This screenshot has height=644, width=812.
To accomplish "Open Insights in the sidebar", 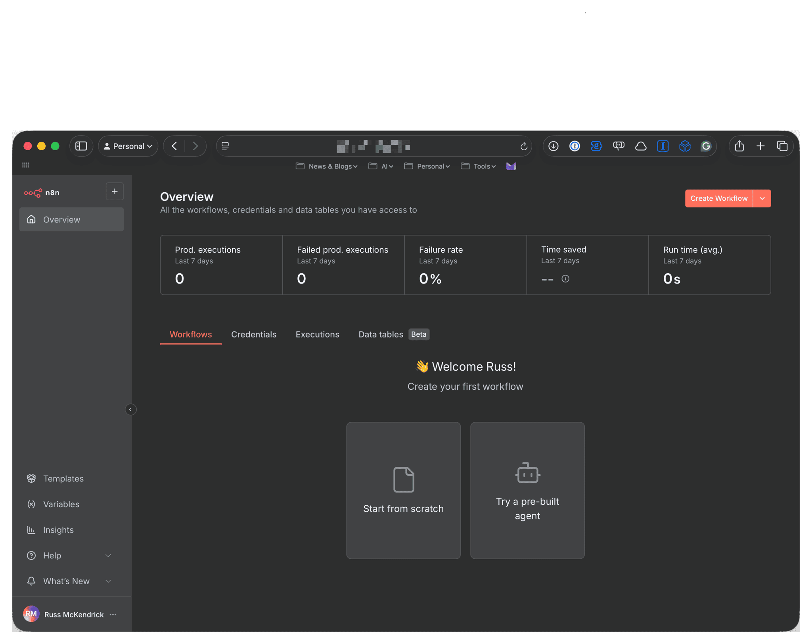I will tap(58, 530).
